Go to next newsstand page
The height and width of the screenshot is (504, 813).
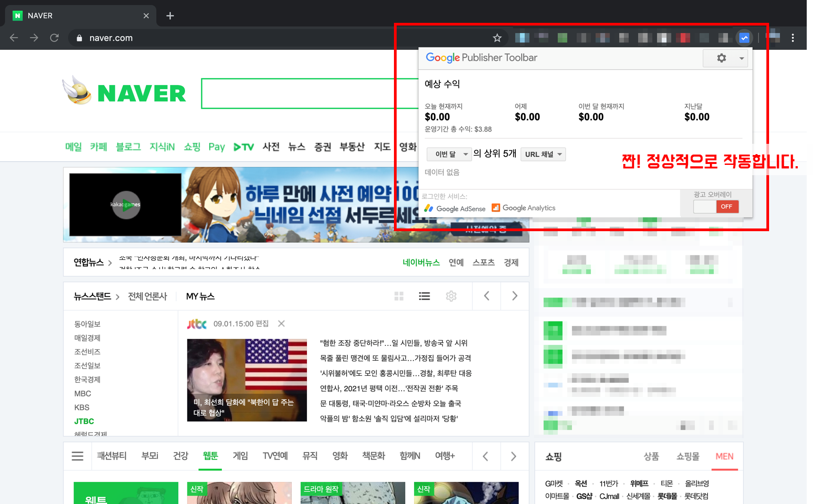click(515, 296)
